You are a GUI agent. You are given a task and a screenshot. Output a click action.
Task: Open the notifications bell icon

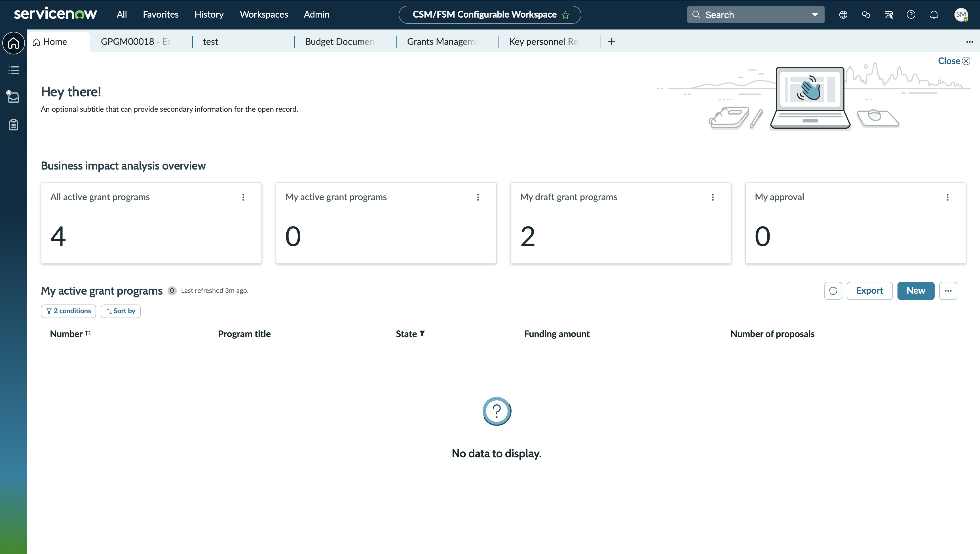click(x=934, y=15)
